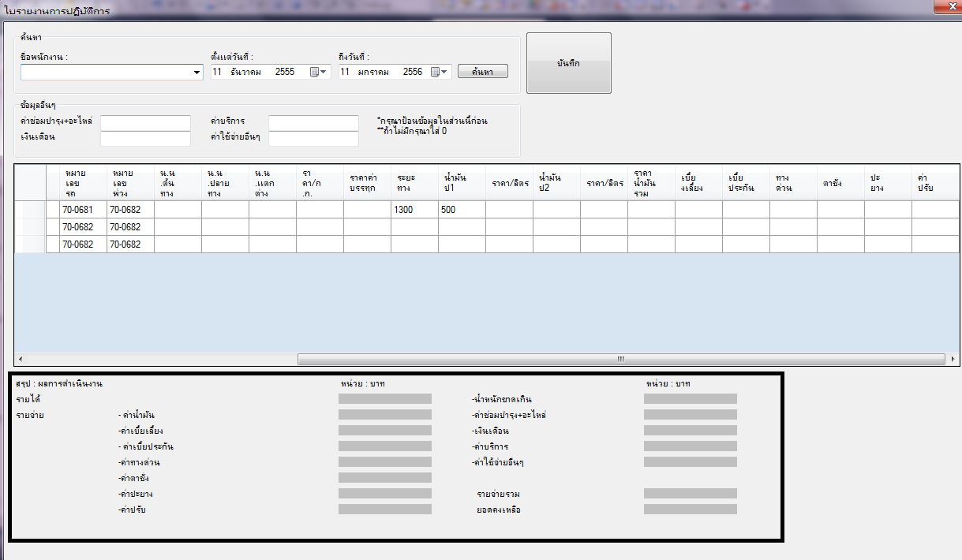Click the เบี้ยประกัน column header

click(x=746, y=182)
